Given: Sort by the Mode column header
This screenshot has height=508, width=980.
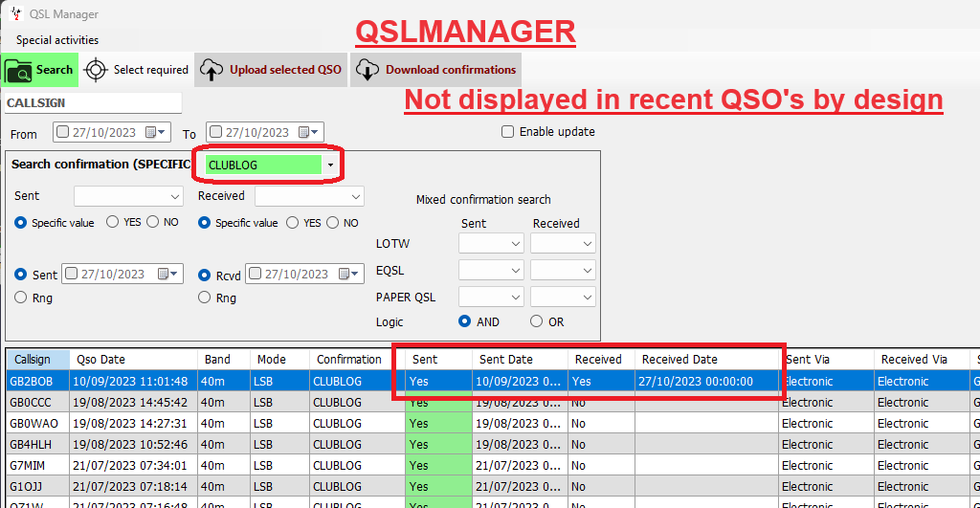Looking at the screenshot, I should [279, 360].
